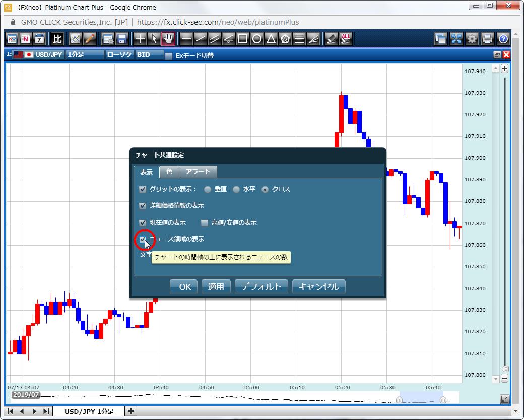Open the BID price dropdown
Image resolution: width=524 pixels, height=420 pixels.
[x=149, y=55]
